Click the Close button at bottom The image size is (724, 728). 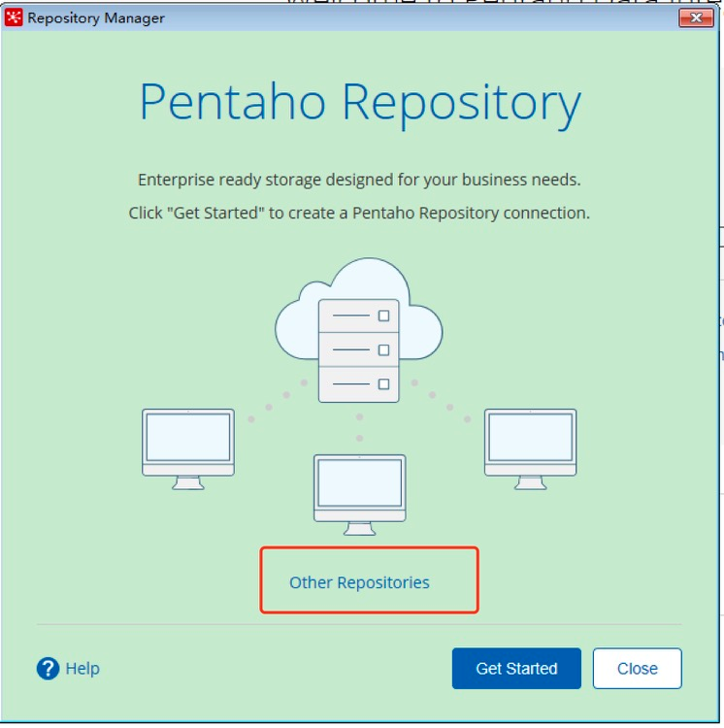pos(637,668)
